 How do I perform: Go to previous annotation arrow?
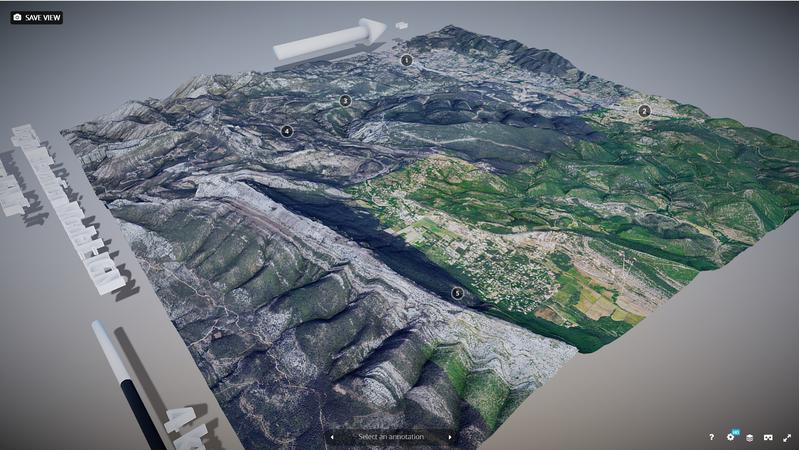[332, 437]
